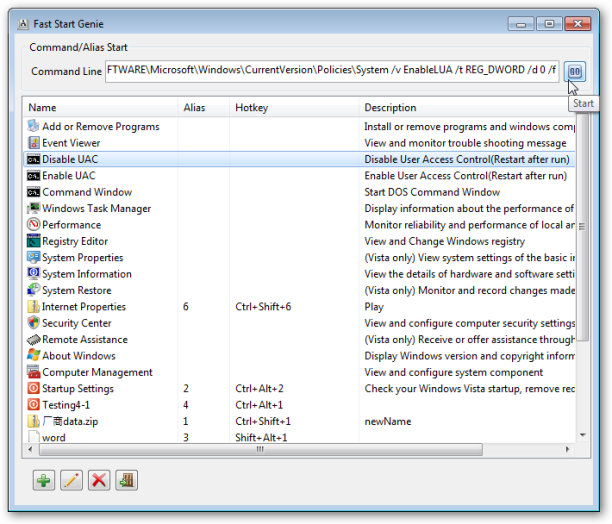The height and width of the screenshot is (524, 612).
Task: Select the Registry Editor entry text
Action: (75, 242)
